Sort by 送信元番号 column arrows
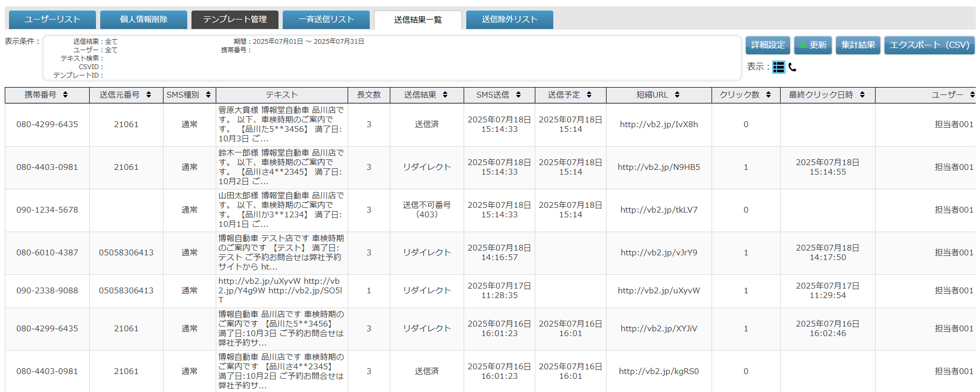 point(149,95)
